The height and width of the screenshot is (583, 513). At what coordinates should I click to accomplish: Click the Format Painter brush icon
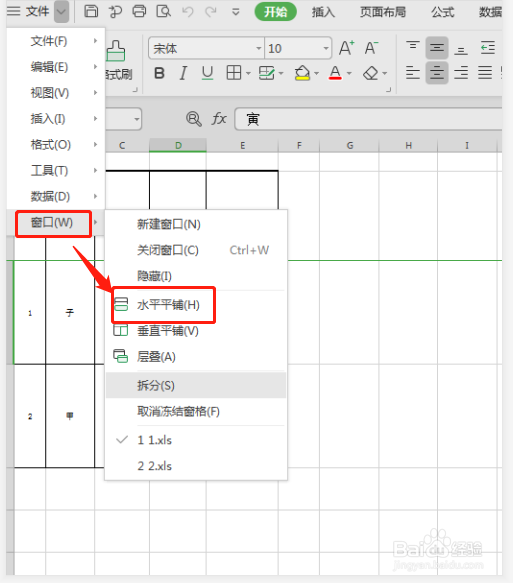pos(116,51)
